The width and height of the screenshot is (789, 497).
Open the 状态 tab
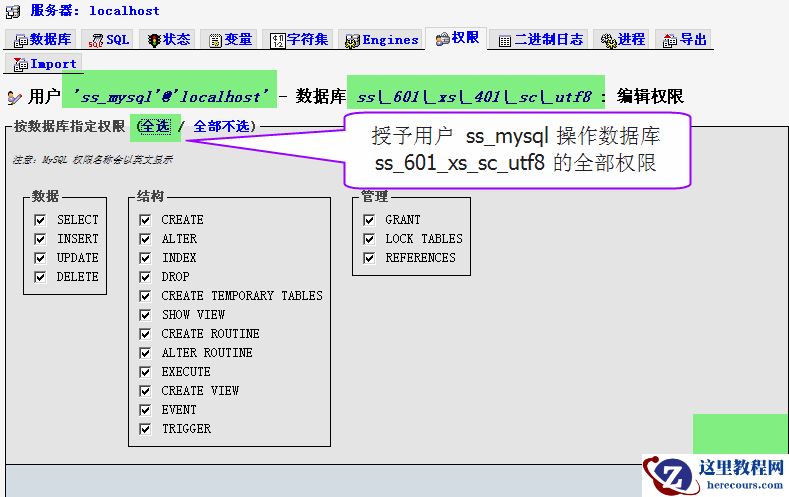pyautogui.click(x=169, y=39)
